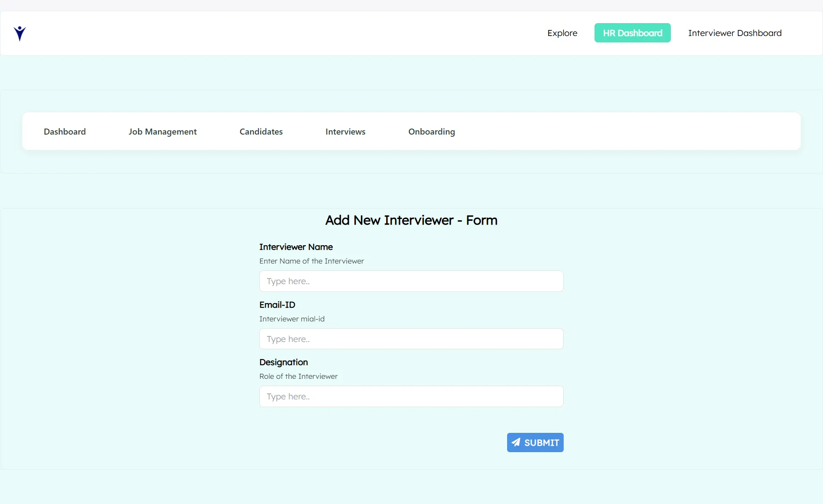
Task: Click the Email-ID heading
Action: pos(277,305)
